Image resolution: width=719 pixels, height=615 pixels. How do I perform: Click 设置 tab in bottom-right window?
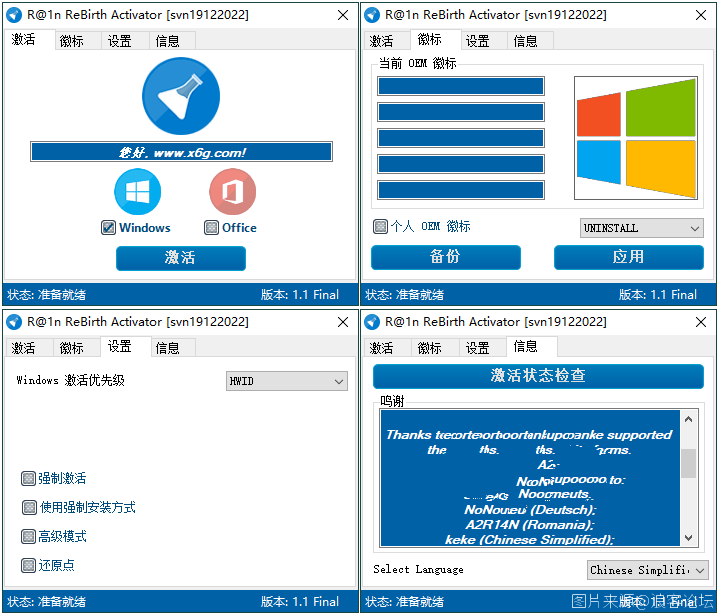tap(482, 348)
